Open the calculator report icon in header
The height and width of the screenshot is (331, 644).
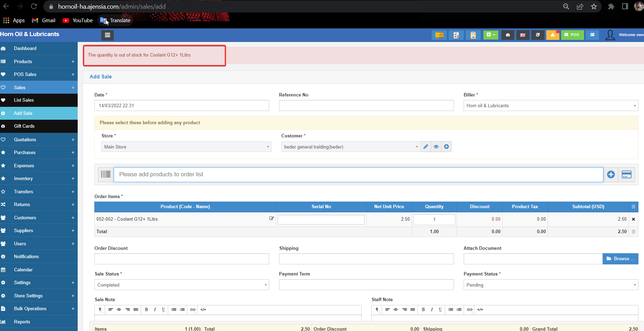[456, 35]
